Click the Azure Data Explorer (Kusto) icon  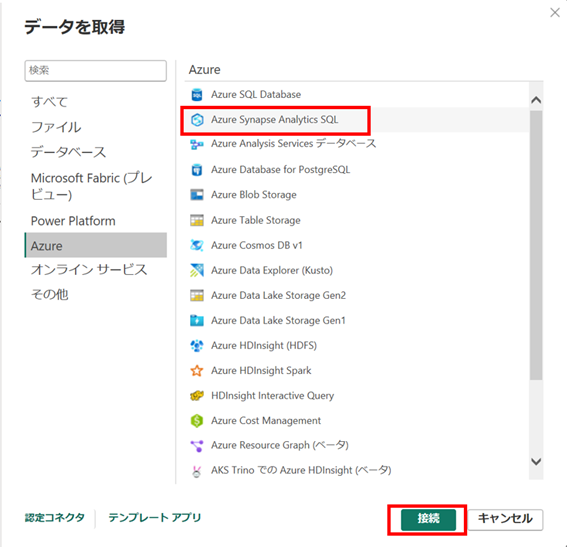click(197, 270)
